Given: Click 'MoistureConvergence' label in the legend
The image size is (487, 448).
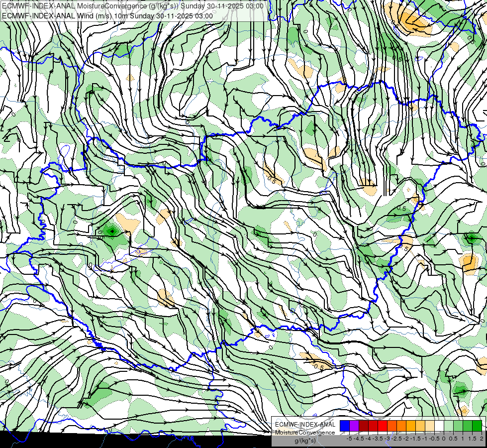Looking at the screenshot, I should pos(305,433).
